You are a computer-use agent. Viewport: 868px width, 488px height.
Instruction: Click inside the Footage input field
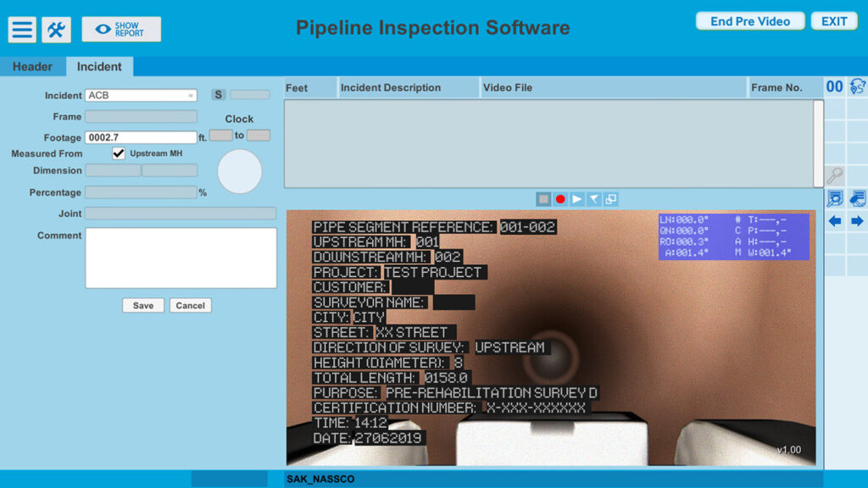pos(141,136)
